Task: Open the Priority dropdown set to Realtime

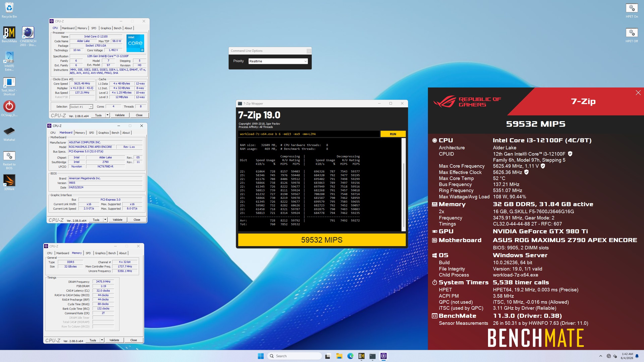Action: pos(278,61)
